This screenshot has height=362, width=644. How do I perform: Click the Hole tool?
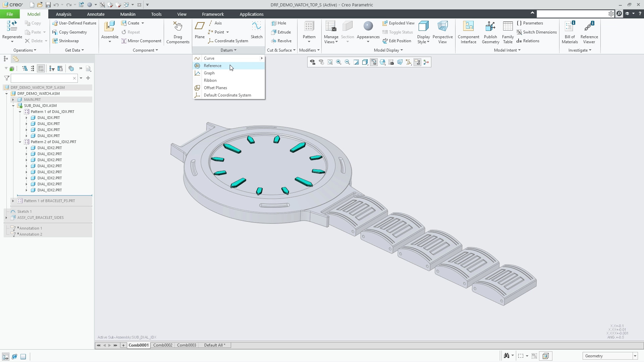[x=278, y=23]
